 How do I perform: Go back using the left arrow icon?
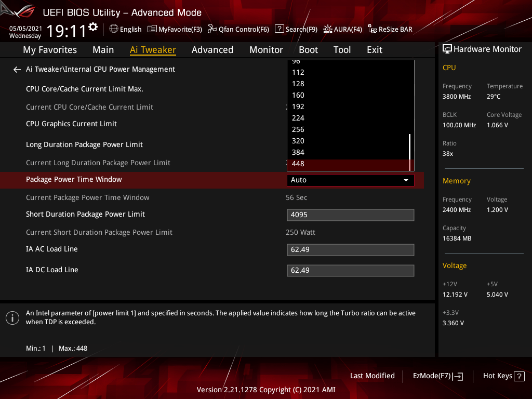point(17,70)
